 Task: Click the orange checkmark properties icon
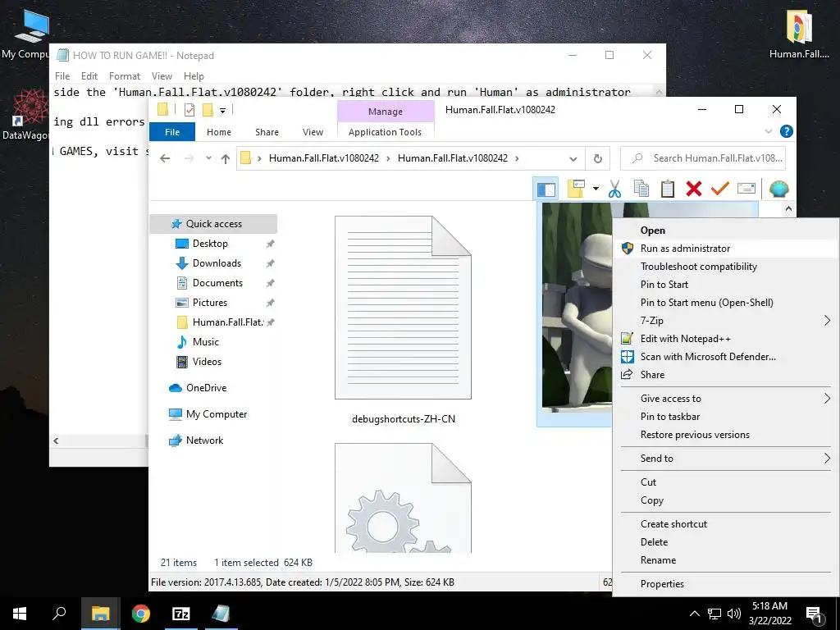point(720,189)
